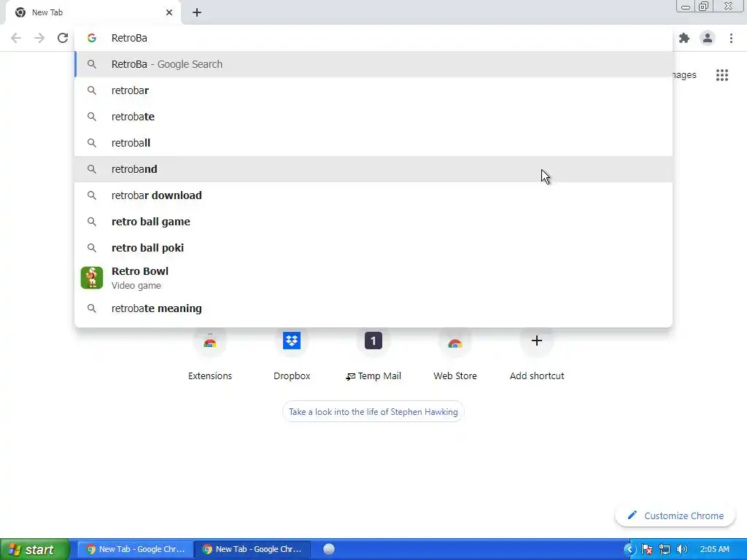Select the retroball suggestion

(x=373, y=143)
